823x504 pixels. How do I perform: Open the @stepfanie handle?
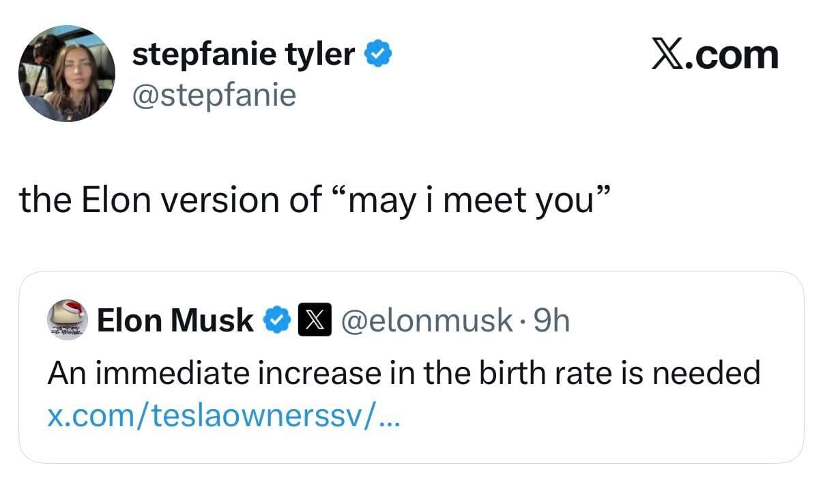pyautogui.click(x=214, y=95)
